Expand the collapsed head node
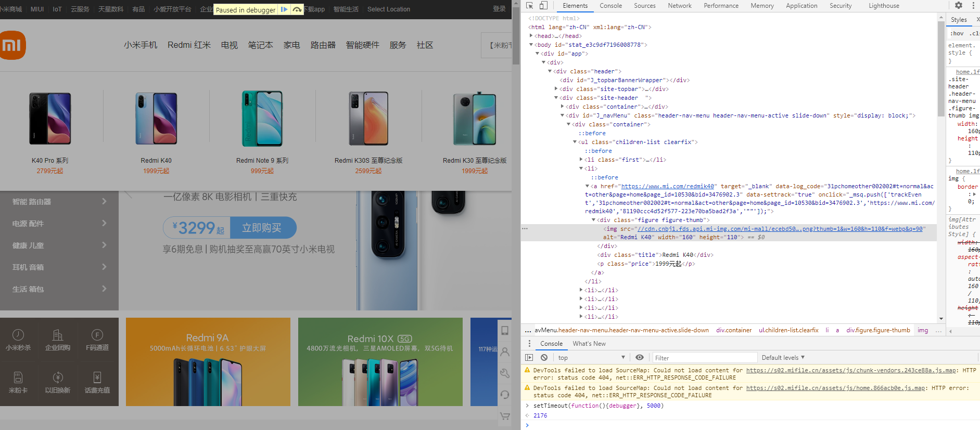The height and width of the screenshot is (430, 980). tap(531, 36)
